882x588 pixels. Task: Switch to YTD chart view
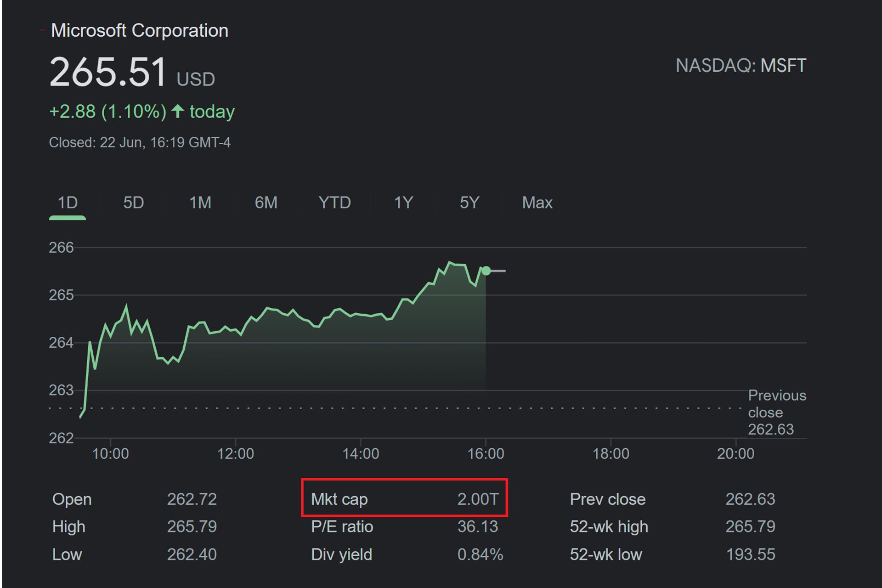tap(334, 203)
